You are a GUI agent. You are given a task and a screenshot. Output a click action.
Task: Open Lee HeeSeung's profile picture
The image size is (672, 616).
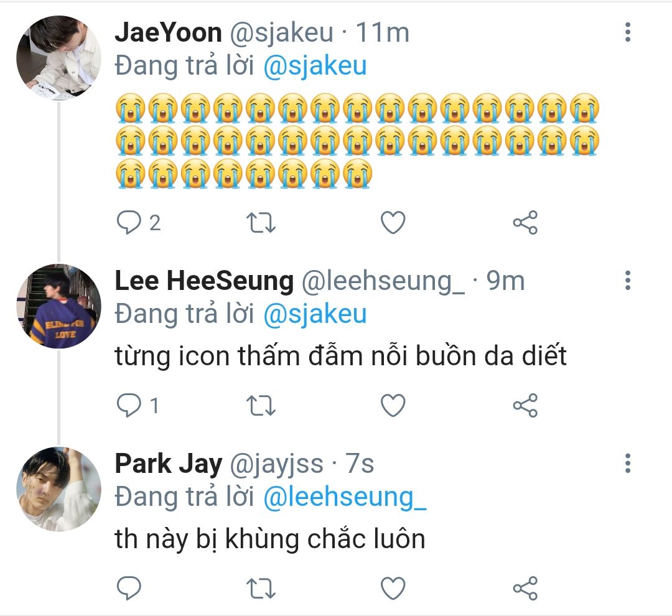coord(58,306)
